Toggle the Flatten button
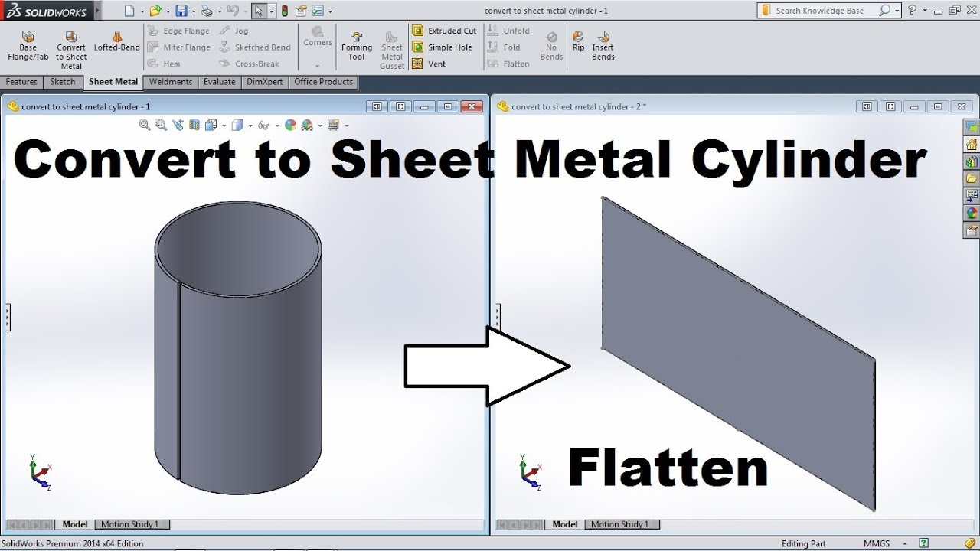 pos(508,64)
